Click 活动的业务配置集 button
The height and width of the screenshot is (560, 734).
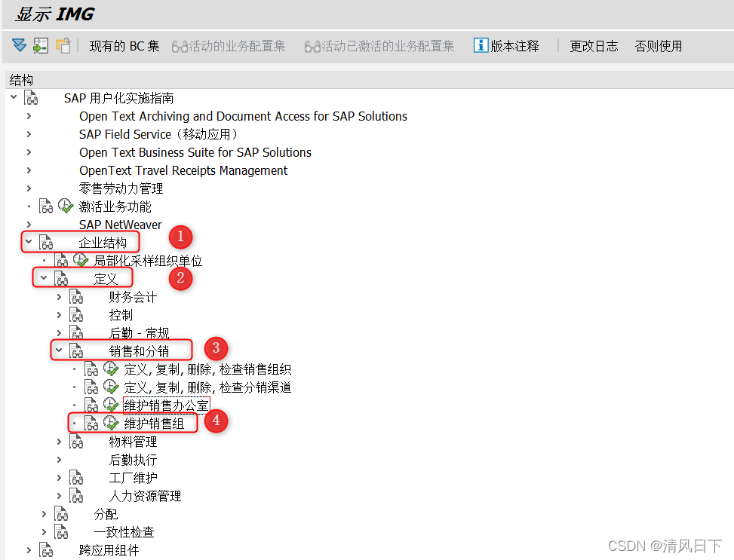coord(229,46)
